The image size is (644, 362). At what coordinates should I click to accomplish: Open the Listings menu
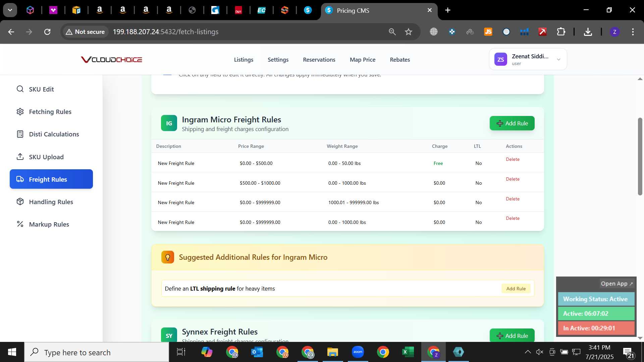click(x=244, y=60)
